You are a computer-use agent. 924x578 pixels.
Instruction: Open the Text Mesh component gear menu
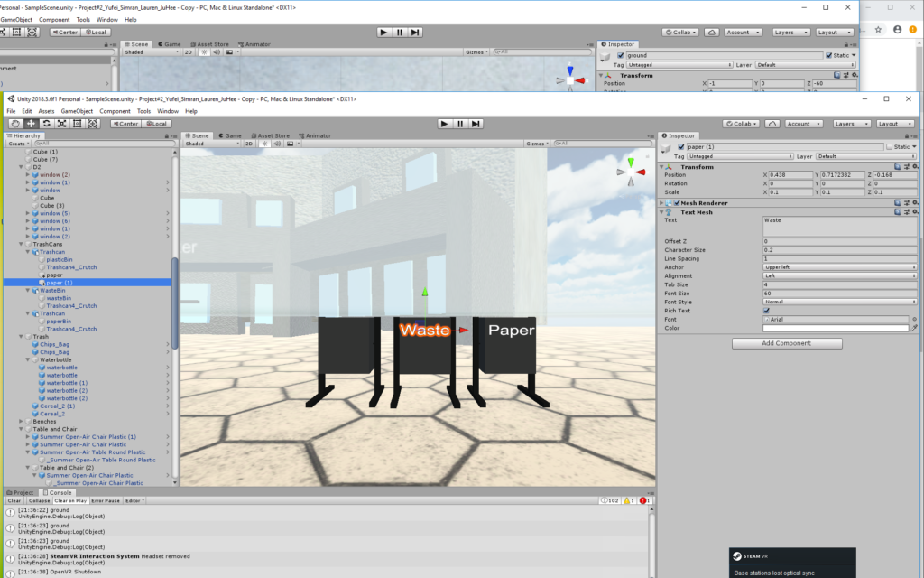tap(914, 211)
